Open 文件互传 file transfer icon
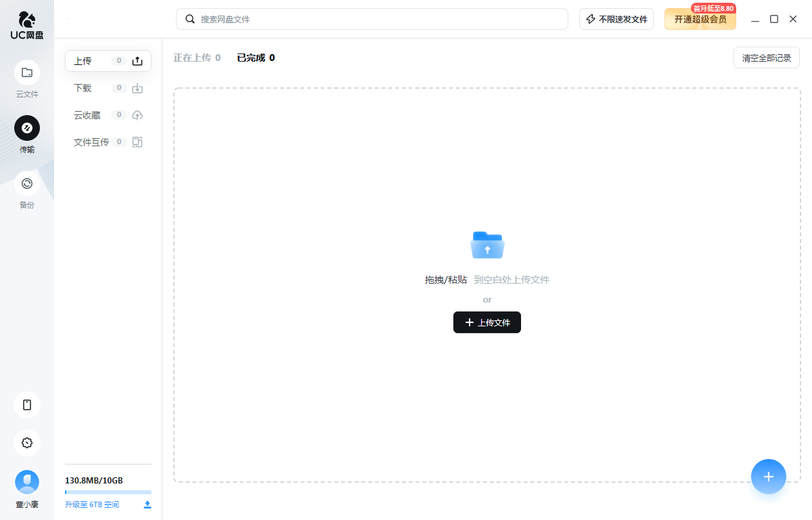812x520 pixels. coord(137,142)
